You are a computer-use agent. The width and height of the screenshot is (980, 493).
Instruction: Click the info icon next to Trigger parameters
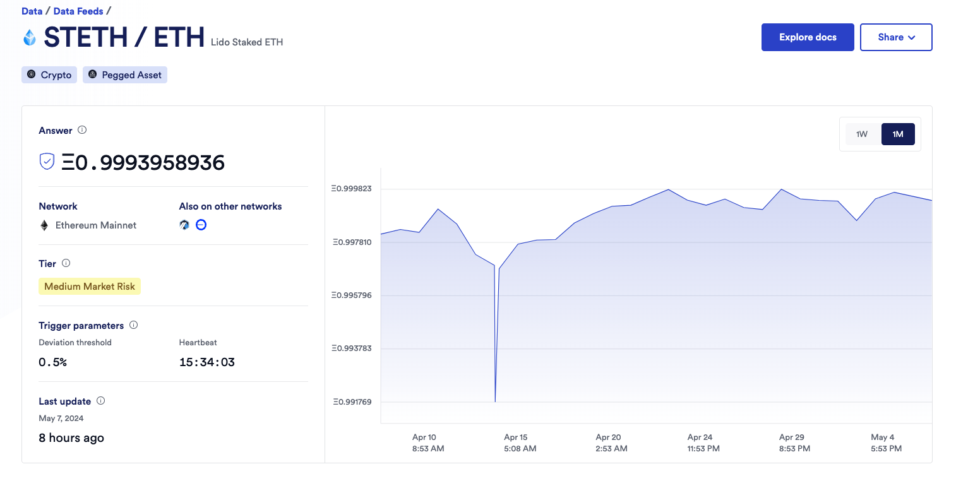(133, 325)
